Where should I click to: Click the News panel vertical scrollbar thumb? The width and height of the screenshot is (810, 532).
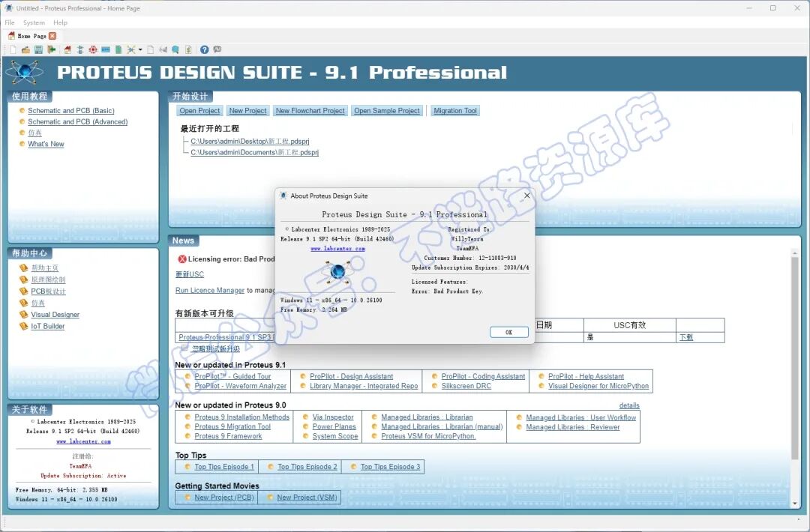794,357
